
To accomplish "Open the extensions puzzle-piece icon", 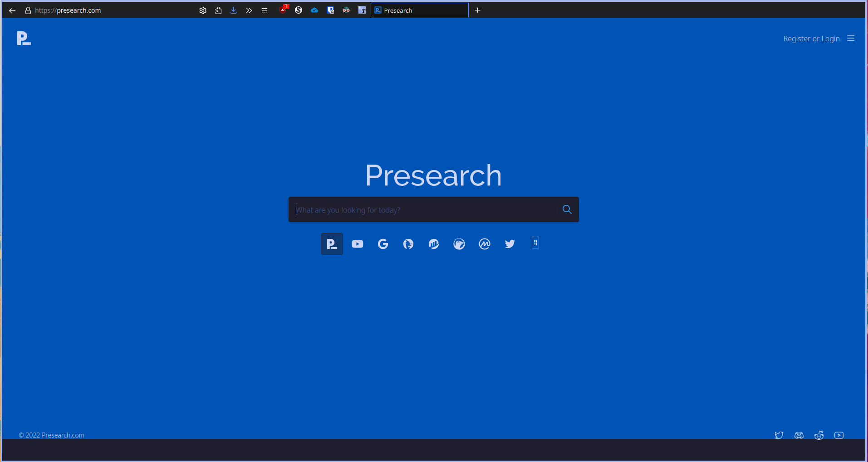I will (218, 10).
